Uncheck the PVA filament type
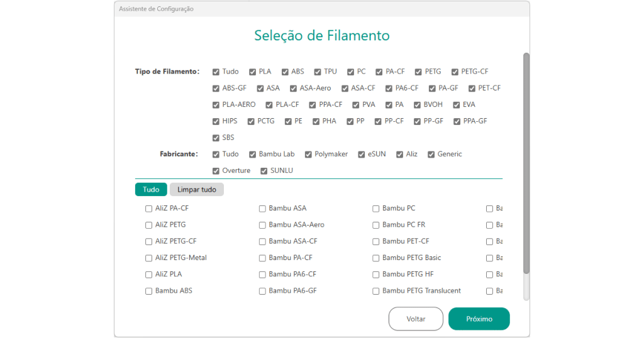This screenshot has height=338, width=644. point(356,105)
